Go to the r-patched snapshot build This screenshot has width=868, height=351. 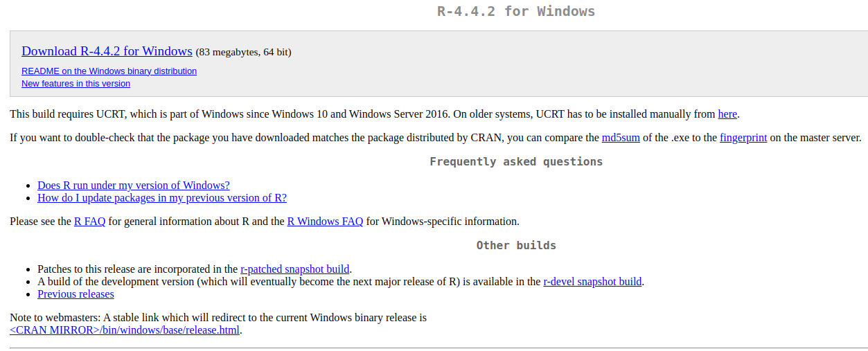[295, 269]
